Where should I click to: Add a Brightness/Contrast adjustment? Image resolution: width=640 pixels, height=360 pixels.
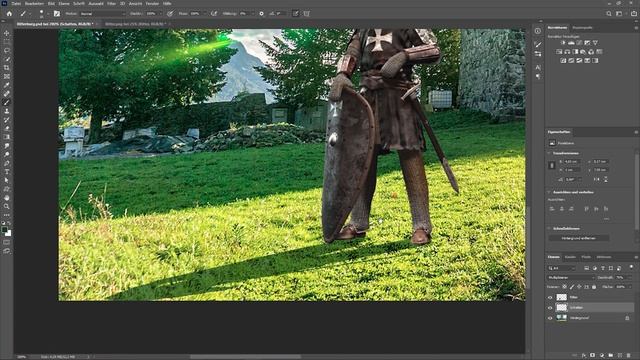point(563,42)
